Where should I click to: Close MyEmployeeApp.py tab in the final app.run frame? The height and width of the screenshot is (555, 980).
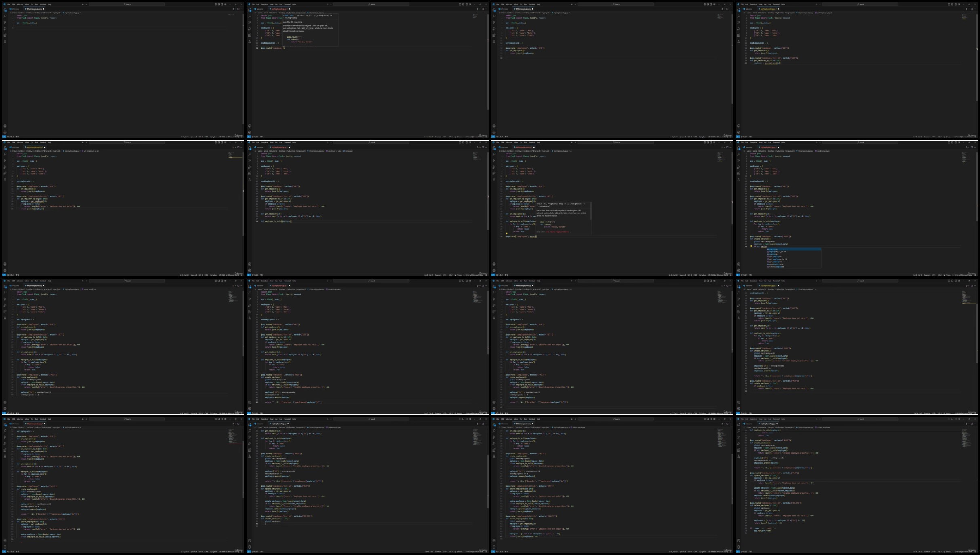(777, 424)
